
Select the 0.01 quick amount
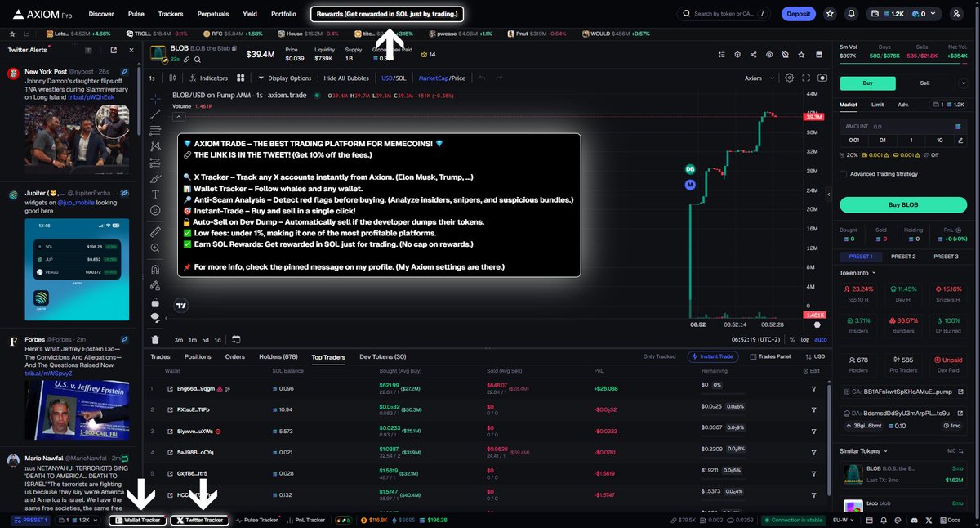[x=854, y=140]
